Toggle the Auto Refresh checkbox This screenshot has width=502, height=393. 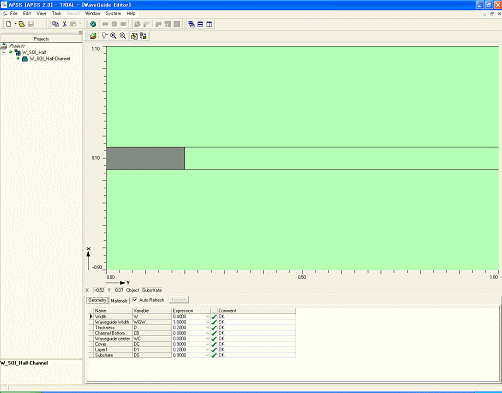pos(135,300)
